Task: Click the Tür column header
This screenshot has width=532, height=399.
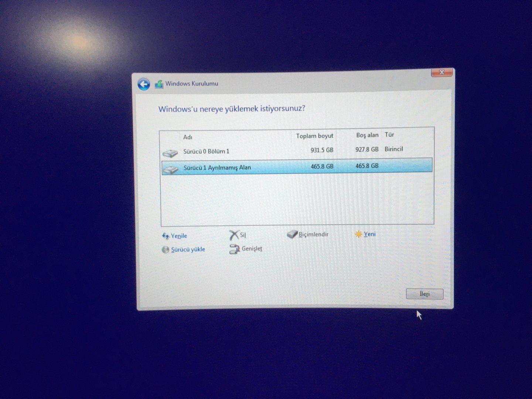Action: click(389, 134)
